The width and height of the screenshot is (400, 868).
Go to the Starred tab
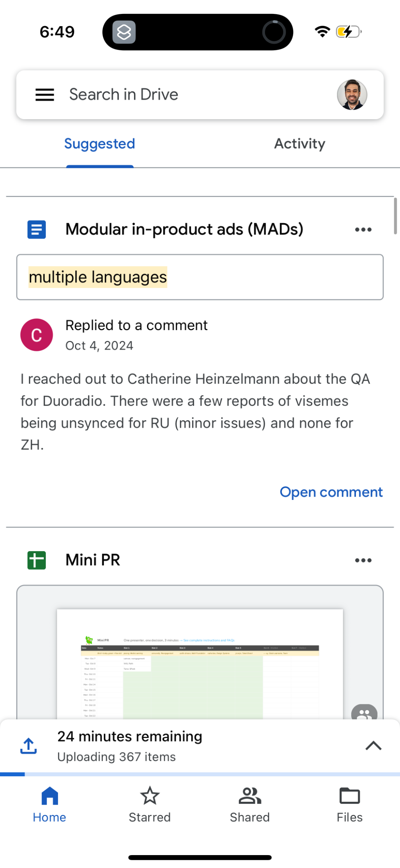[150, 804]
